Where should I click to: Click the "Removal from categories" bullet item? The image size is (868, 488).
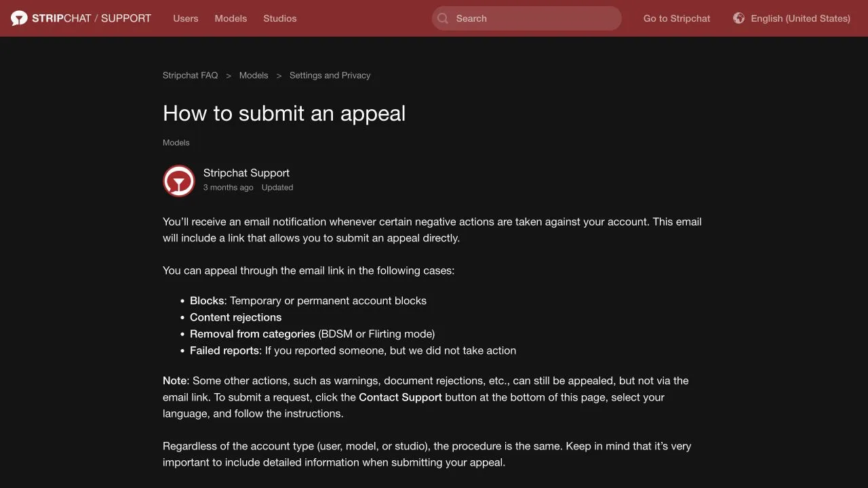pos(312,334)
